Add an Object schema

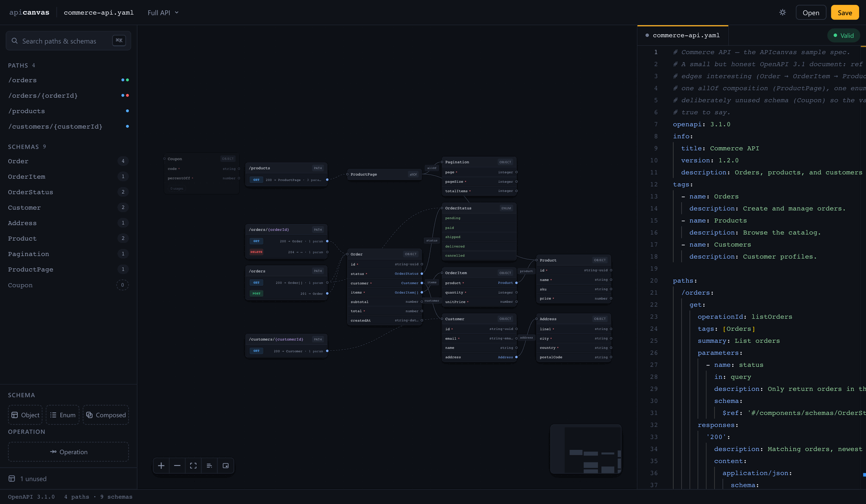(x=25, y=415)
